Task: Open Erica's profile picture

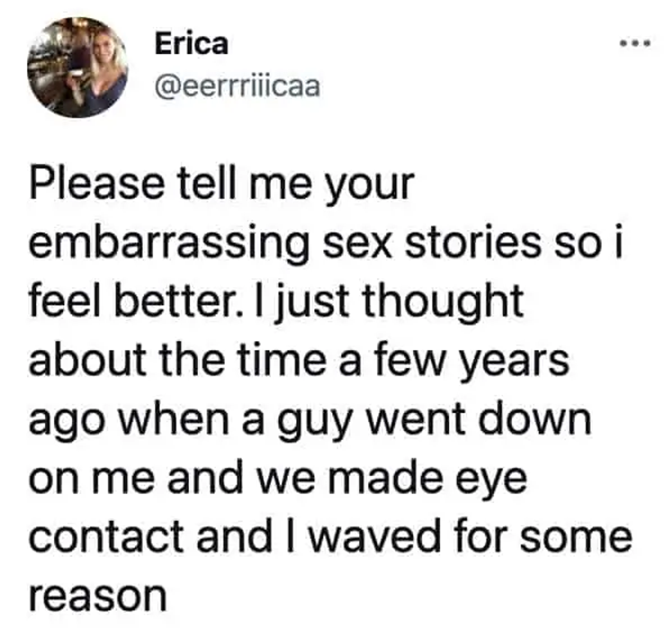Action: coord(77,67)
